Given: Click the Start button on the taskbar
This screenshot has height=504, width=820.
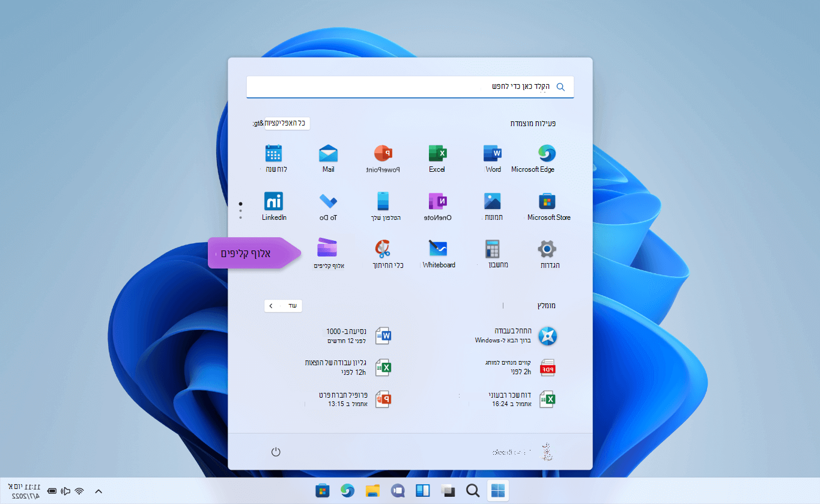Looking at the screenshot, I should coord(498,491).
